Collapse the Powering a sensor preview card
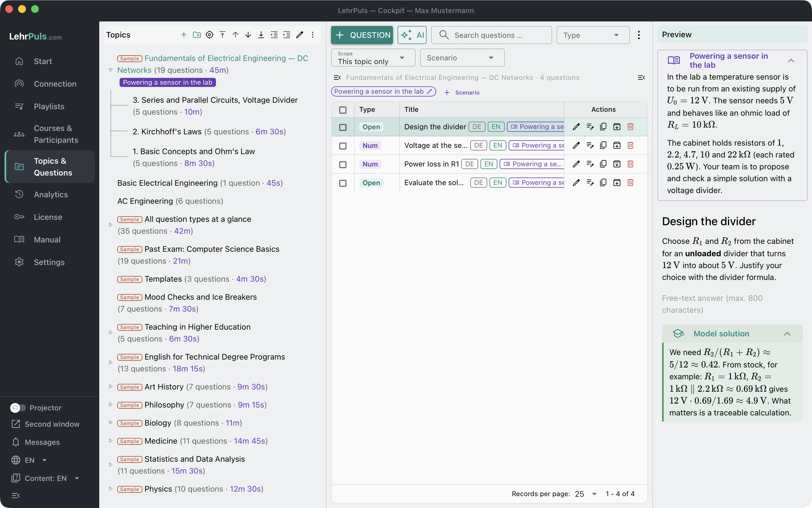 pos(791,60)
